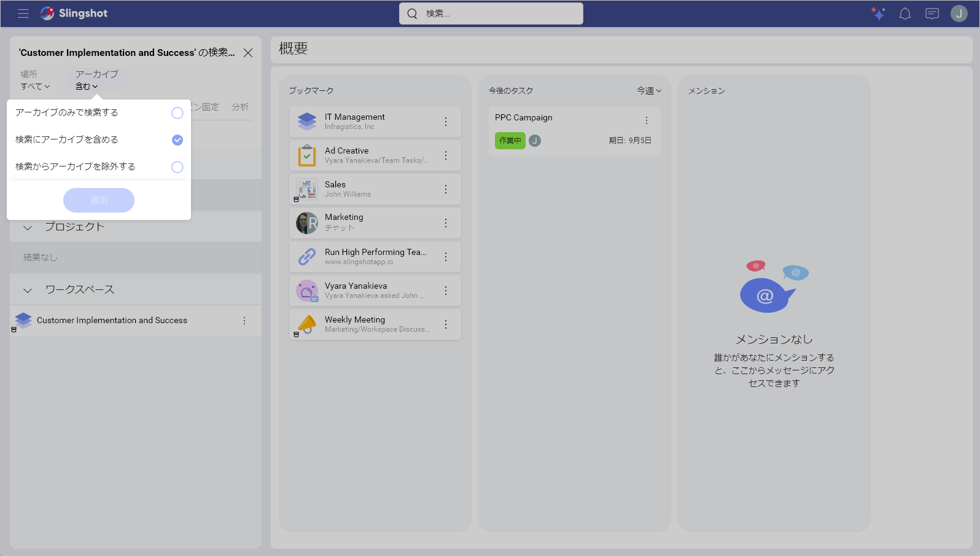
Task: Switch to the 分析 tab
Action: coord(240,107)
